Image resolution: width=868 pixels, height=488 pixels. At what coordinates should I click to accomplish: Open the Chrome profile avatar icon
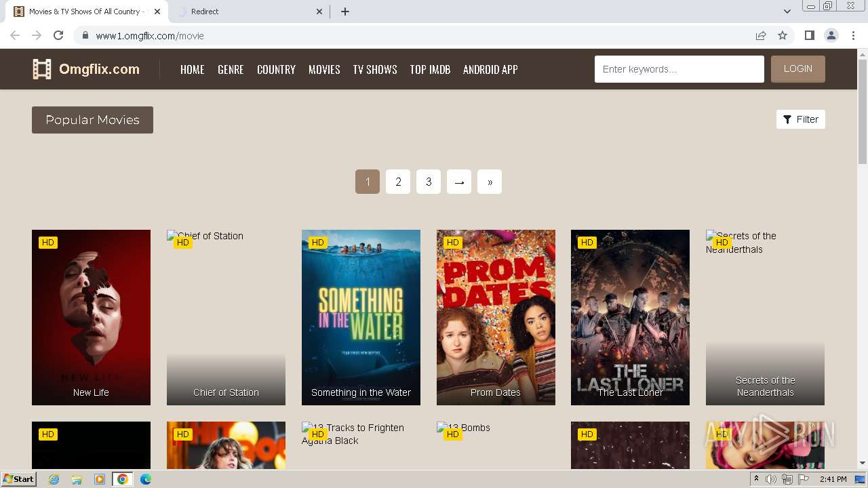click(831, 35)
